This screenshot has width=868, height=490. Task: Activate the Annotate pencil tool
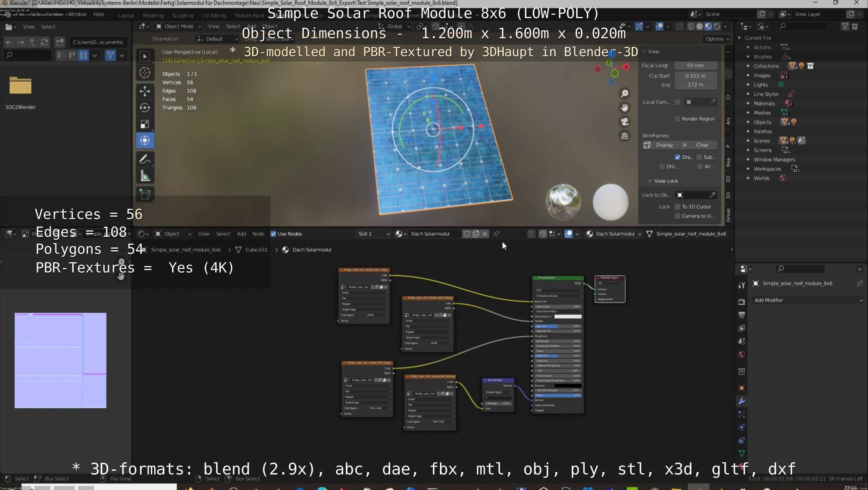[x=145, y=159]
